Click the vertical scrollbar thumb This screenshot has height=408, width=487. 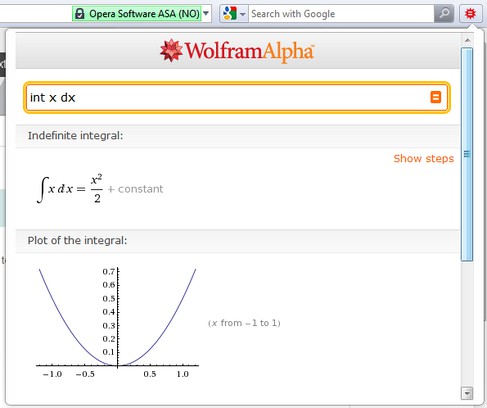pyautogui.click(x=467, y=154)
